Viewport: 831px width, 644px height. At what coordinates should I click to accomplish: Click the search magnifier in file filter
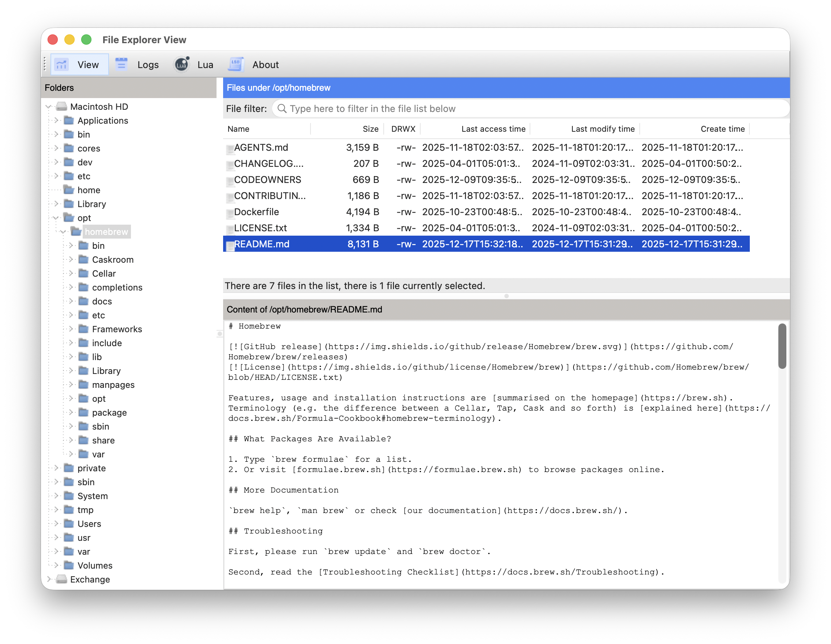[282, 108]
